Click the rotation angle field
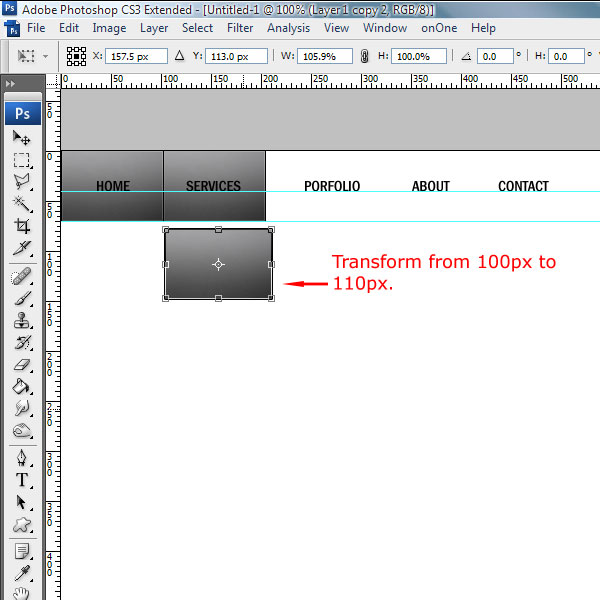The width and height of the screenshot is (600, 600). pos(495,56)
